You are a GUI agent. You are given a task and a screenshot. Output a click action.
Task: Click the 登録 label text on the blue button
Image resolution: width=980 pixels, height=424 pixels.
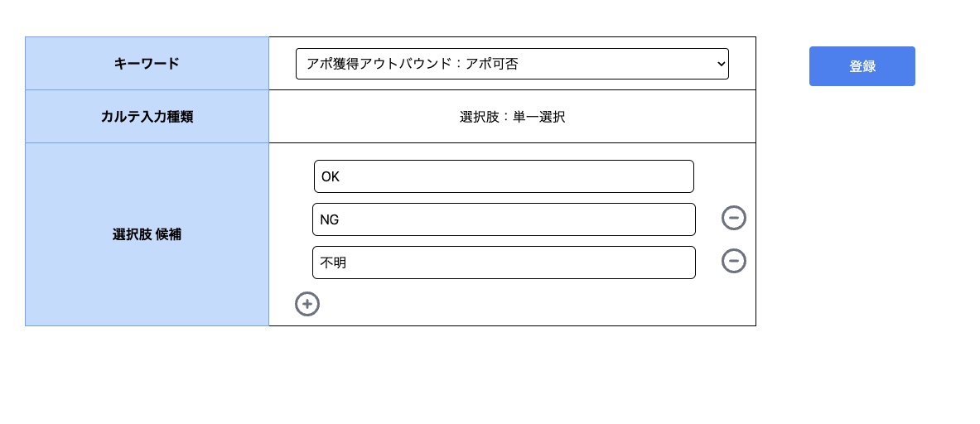coord(862,67)
